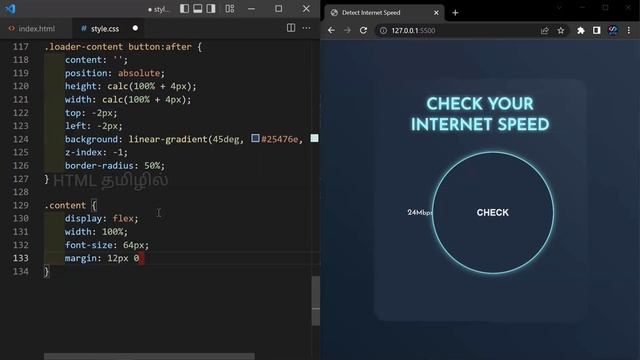Click 'position: absolute;' code line
The height and width of the screenshot is (360, 640).
(115, 73)
